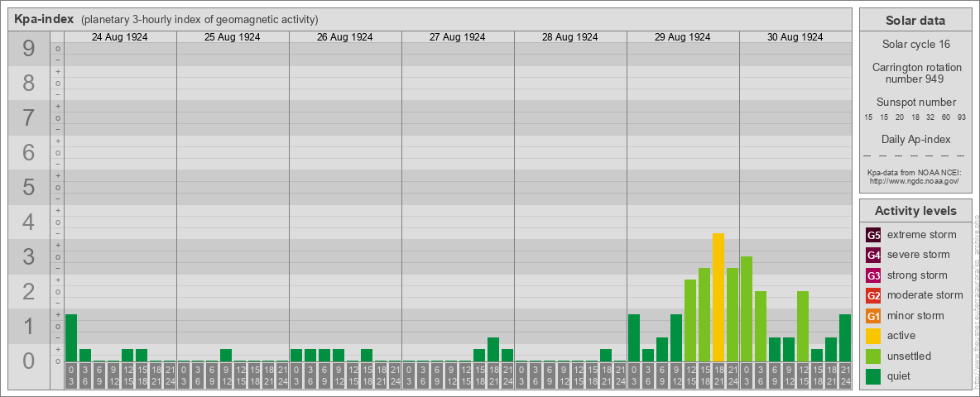Viewport: 980px width, 397px height.
Task: Click the 27 Aug 1924 date header
Action: pyautogui.click(x=458, y=37)
